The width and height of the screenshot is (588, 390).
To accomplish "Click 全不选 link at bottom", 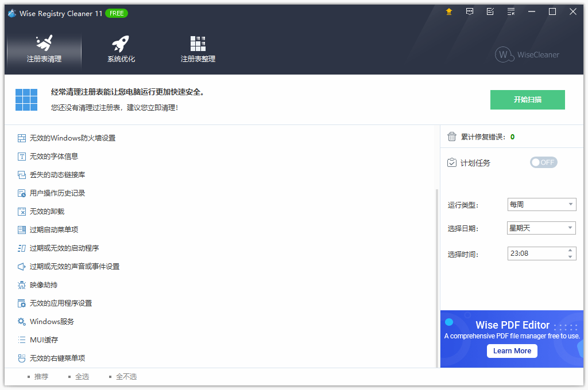I will (x=126, y=376).
